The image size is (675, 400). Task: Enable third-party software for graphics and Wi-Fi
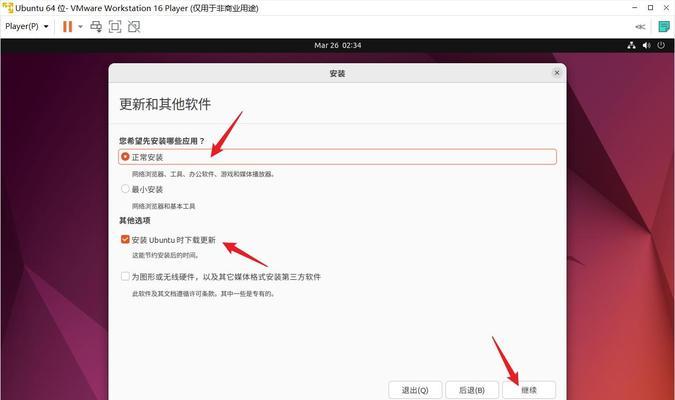[x=125, y=276]
